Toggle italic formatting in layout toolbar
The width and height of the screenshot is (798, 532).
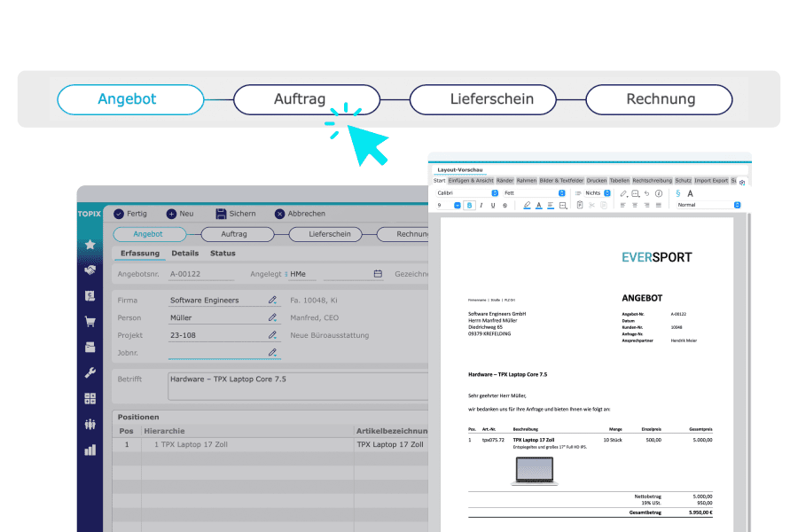point(481,205)
